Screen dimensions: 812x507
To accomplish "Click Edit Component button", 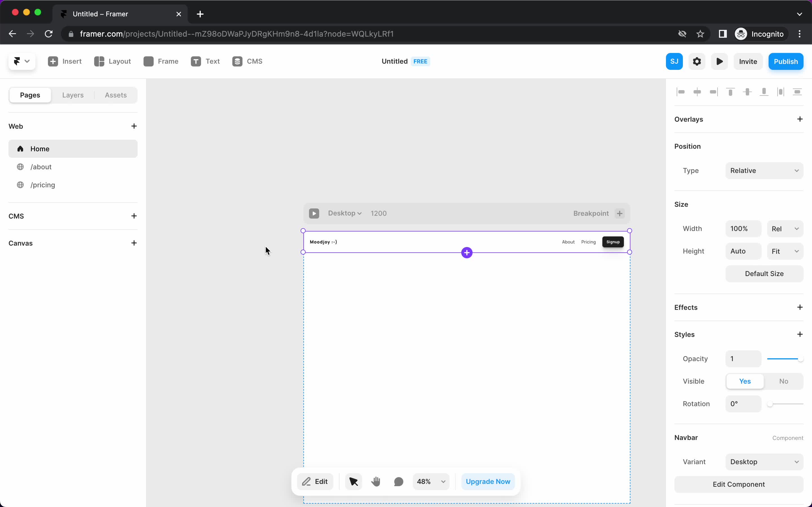I will [x=739, y=484].
